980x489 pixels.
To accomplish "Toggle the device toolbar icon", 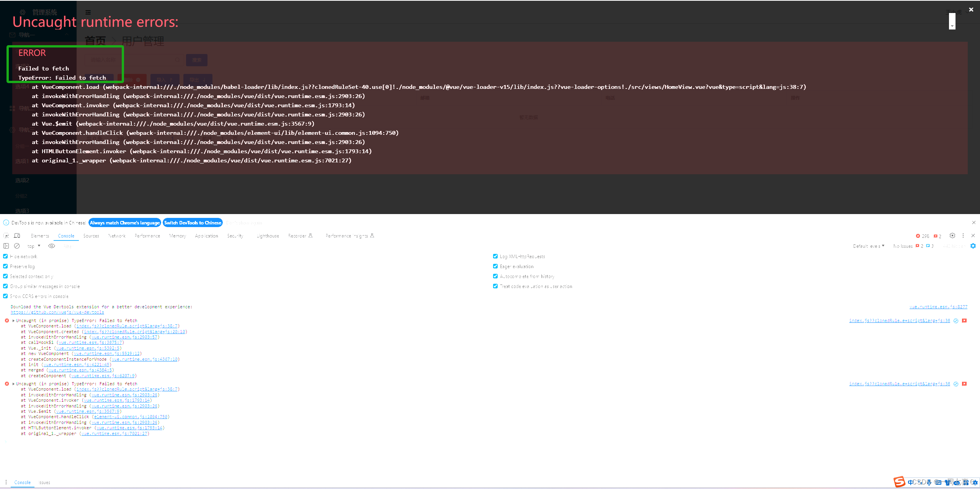I will pyautogui.click(x=17, y=236).
